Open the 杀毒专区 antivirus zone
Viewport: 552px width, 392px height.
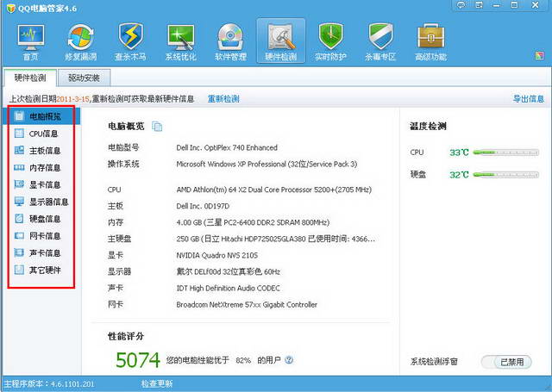(380, 40)
